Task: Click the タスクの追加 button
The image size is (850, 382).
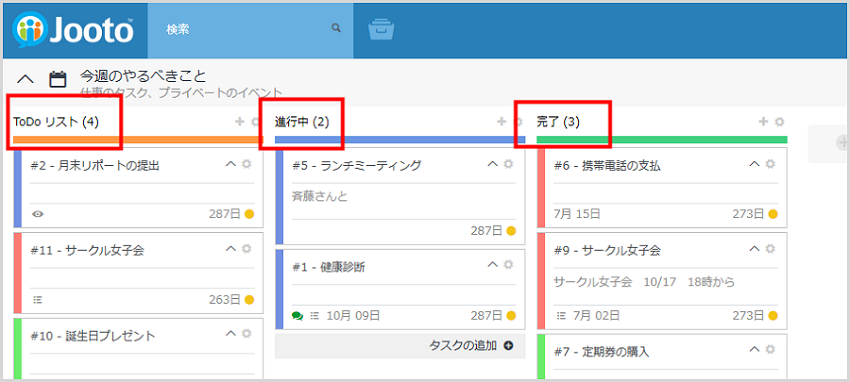Action: pyautogui.click(x=400, y=346)
